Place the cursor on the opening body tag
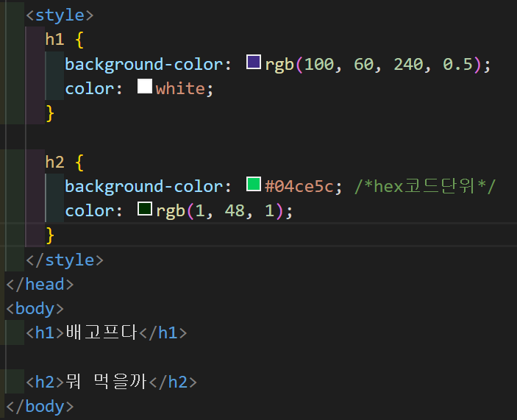 coord(35,309)
